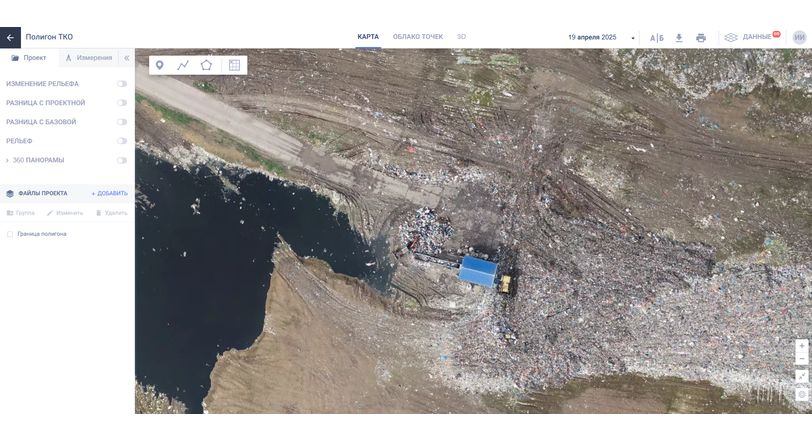Check the Граница полигона checkbox
The image size is (812, 440).
(10, 234)
